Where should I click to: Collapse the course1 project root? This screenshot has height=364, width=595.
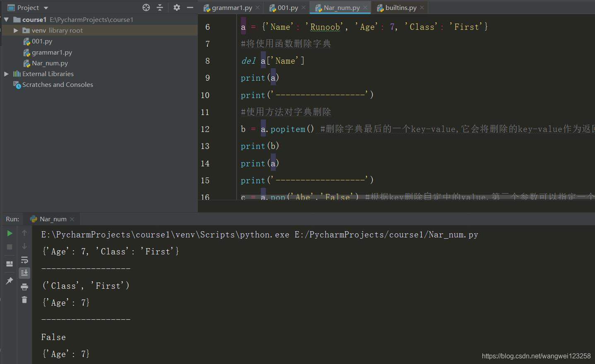pos(6,19)
